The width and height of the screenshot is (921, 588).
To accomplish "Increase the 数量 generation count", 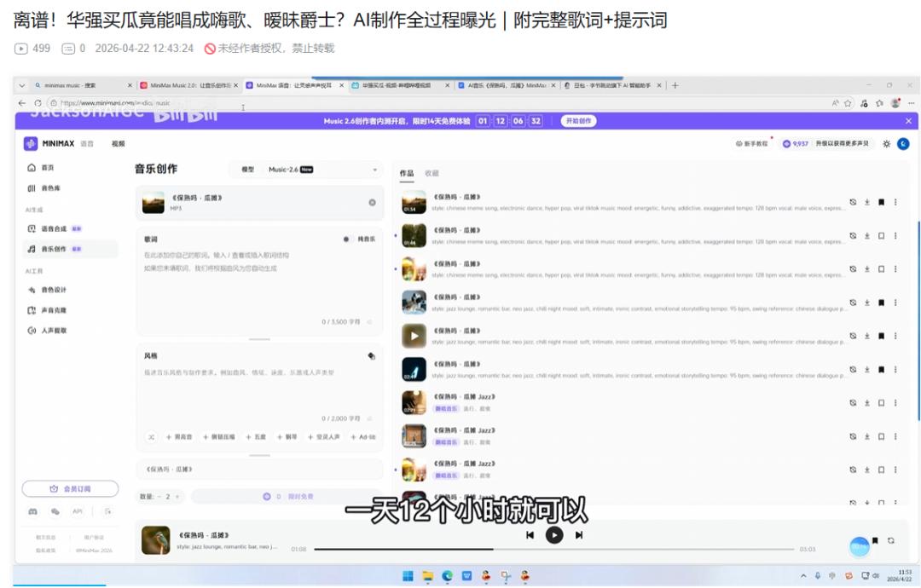I will tap(177, 497).
